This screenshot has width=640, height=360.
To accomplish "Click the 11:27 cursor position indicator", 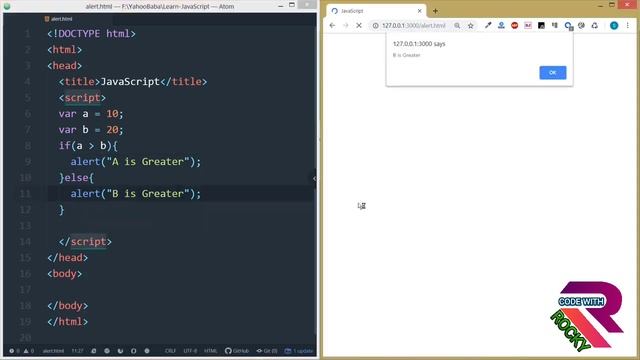I will (77, 351).
